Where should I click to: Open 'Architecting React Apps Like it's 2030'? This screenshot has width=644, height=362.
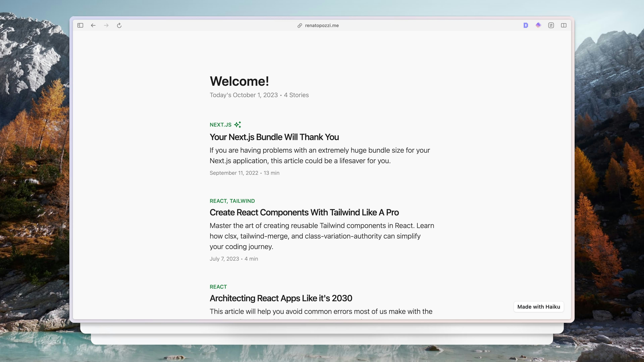pos(281,298)
